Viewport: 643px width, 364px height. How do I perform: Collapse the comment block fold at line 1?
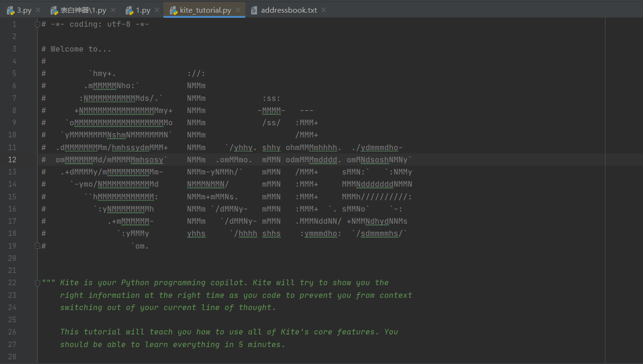(37, 24)
